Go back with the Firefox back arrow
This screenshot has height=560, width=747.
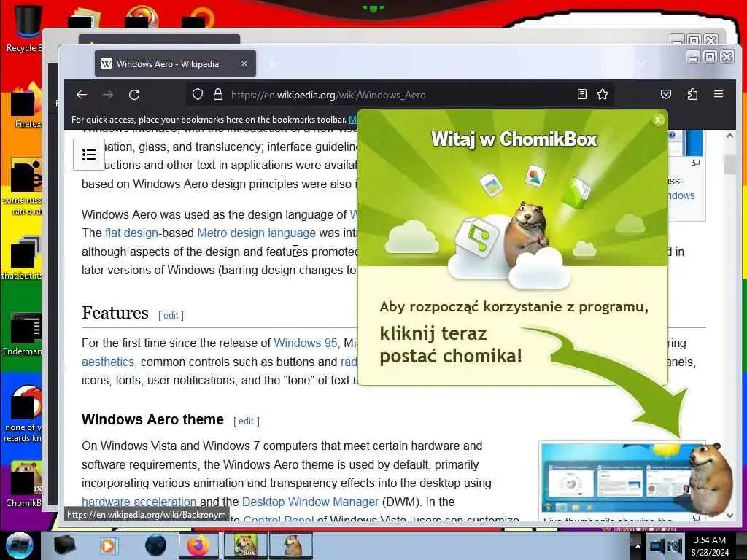[82, 95]
